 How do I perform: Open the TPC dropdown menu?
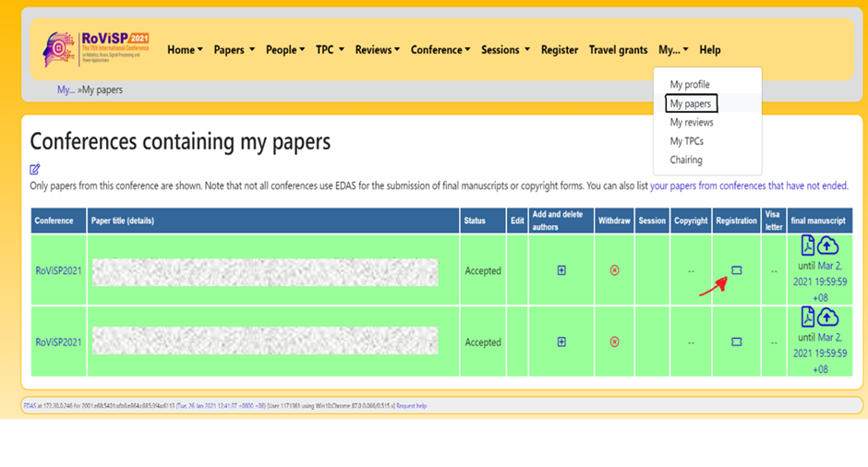[330, 50]
